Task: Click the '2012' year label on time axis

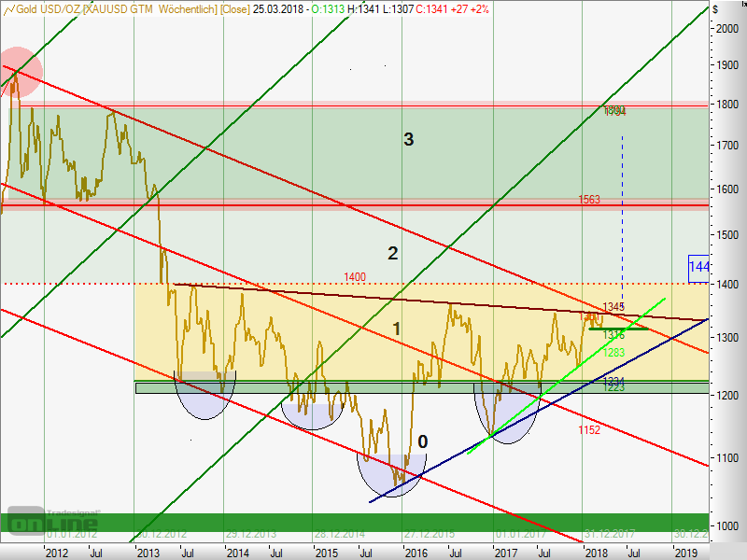Action: 57,553
